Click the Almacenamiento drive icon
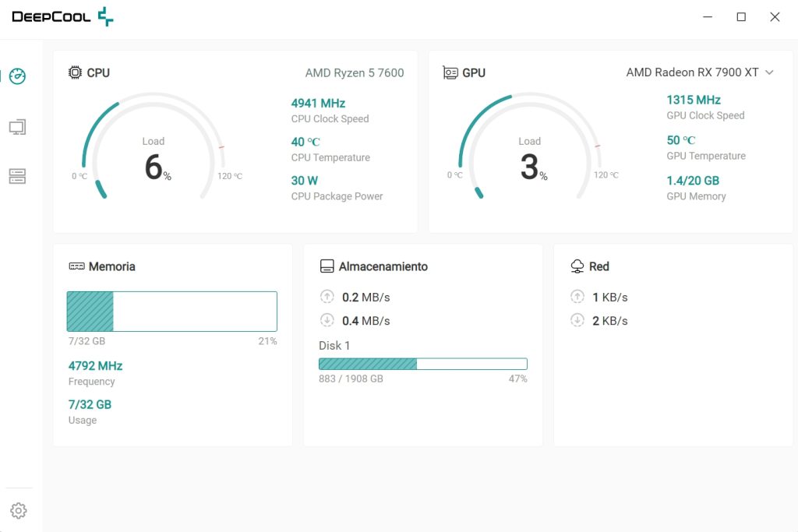 point(327,266)
